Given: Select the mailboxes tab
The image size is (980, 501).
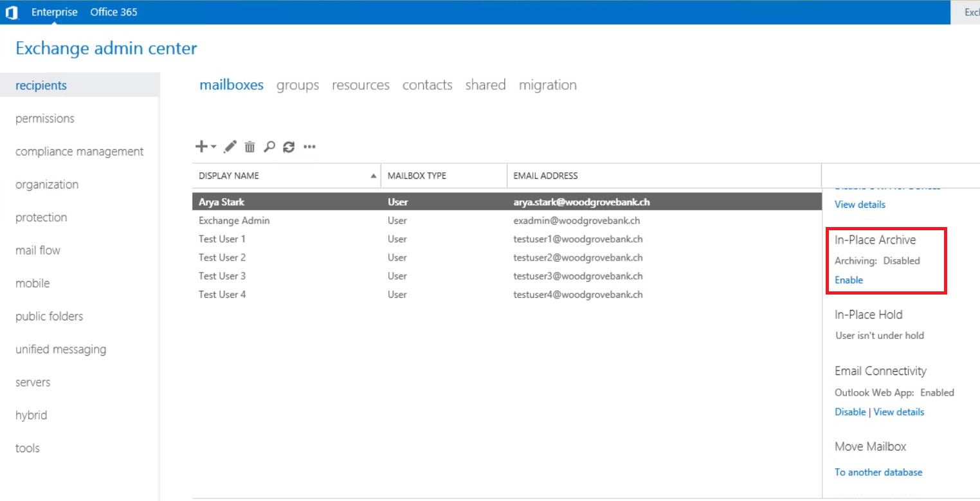Looking at the screenshot, I should point(231,85).
